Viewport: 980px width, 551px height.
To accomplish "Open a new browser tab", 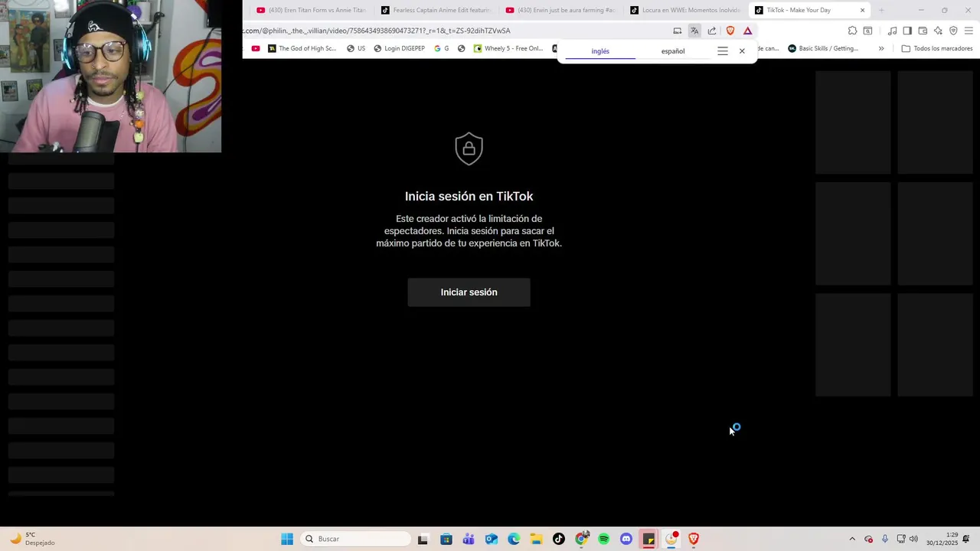I will pos(881,10).
